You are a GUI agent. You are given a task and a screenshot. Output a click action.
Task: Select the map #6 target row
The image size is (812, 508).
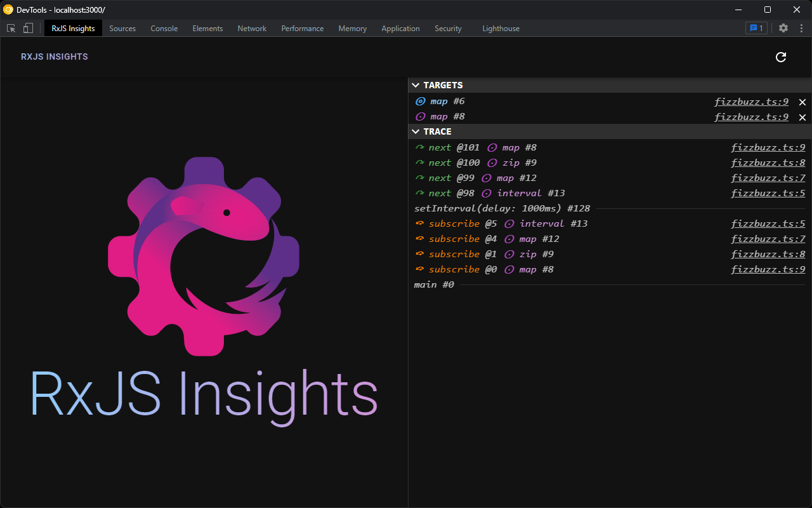[610, 102]
